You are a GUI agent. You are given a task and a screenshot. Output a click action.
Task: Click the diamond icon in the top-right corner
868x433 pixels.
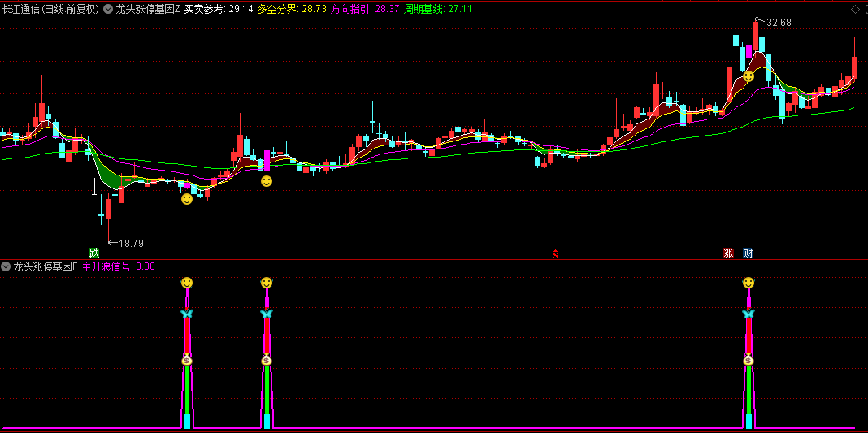854,9
